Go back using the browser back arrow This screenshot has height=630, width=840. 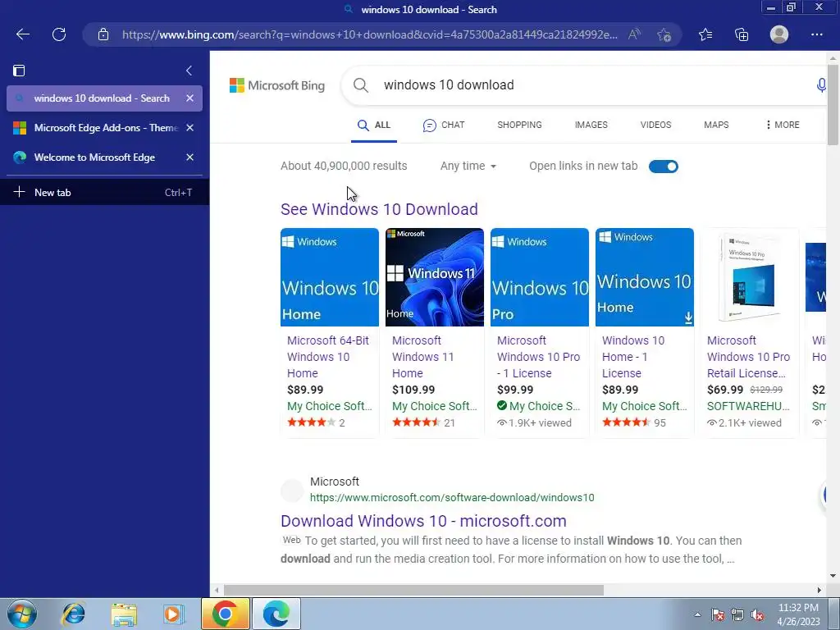tap(22, 34)
